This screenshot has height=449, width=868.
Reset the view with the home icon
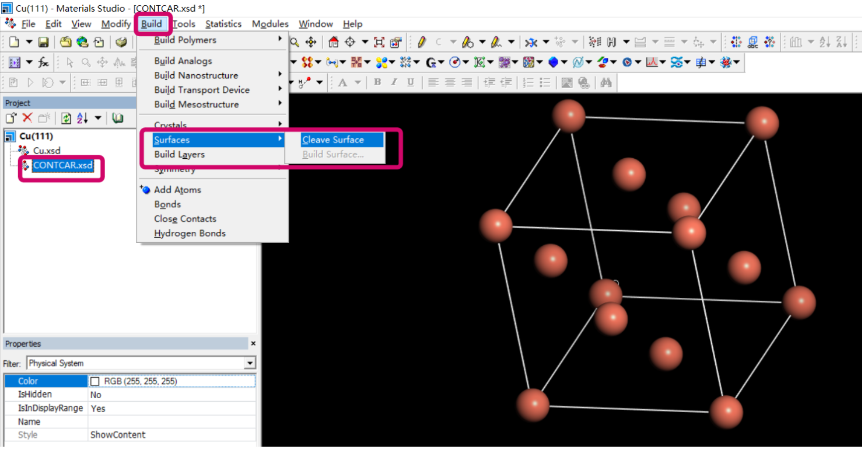pos(334,42)
